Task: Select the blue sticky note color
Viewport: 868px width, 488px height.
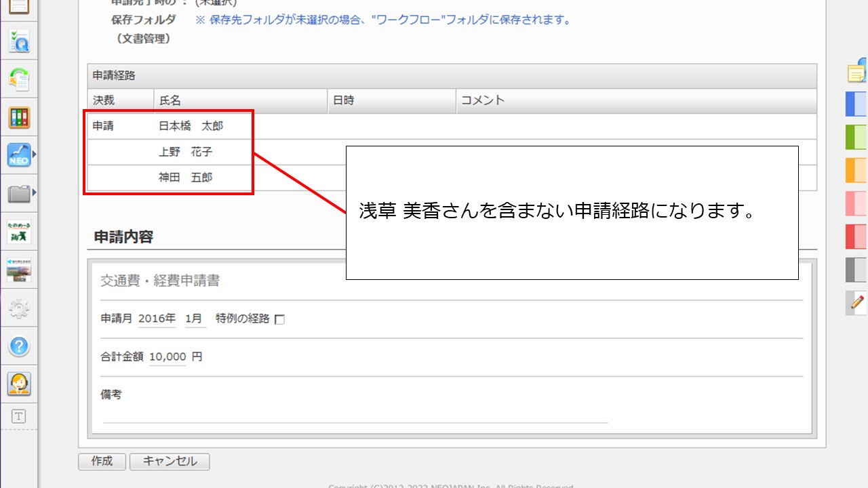Action: 856,104
